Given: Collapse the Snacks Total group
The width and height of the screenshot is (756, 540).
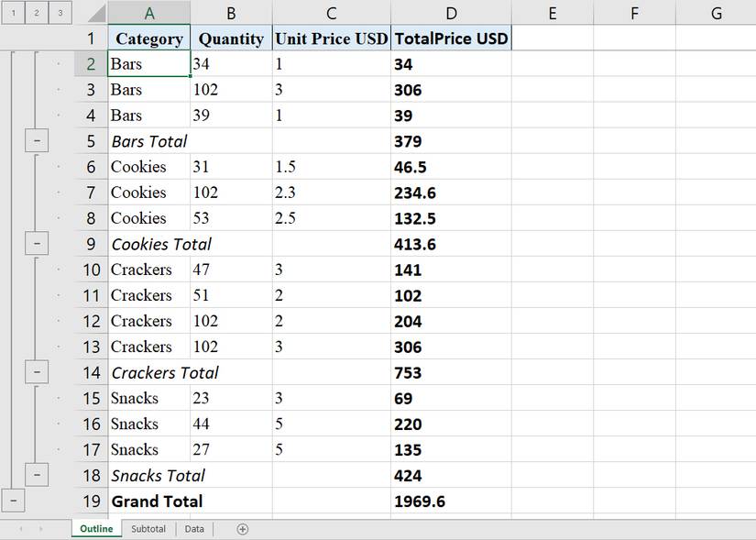Looking at the screenshot, I should (x=37, y=475).
